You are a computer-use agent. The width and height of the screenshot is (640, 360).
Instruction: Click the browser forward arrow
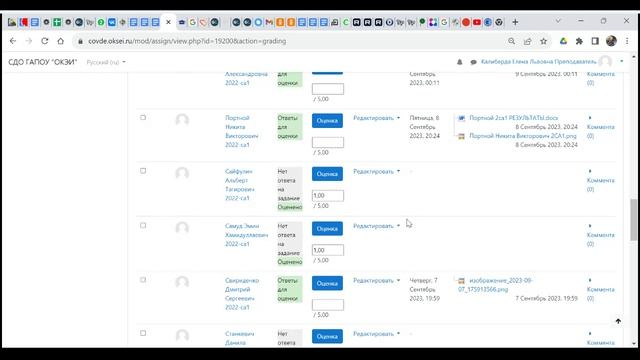click(x=29, y=41)
